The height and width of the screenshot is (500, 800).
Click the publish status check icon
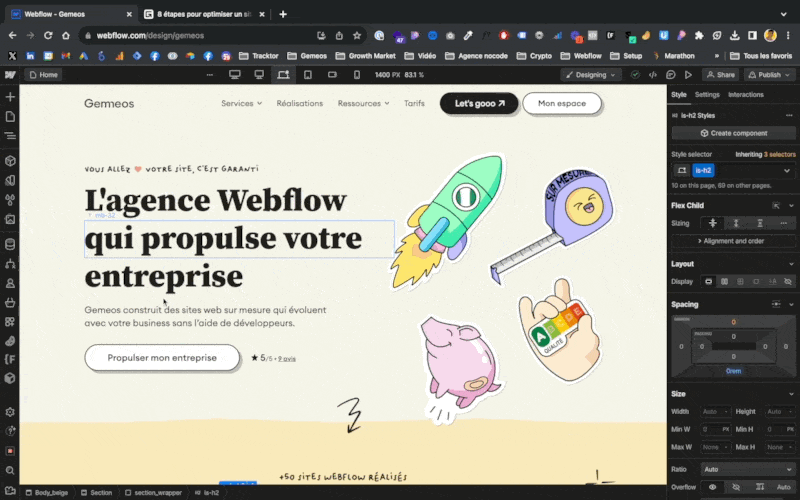click(x=635, y=75)
